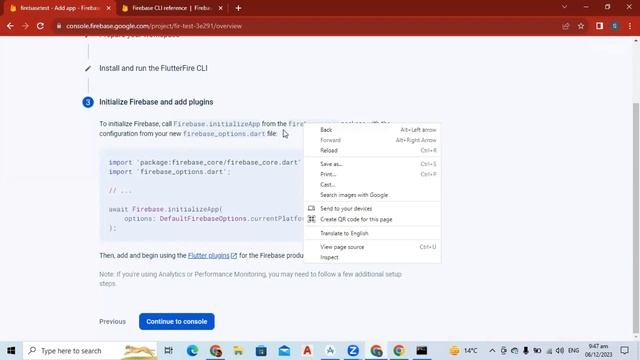Click the volume speaker tray icon
The width and height of the screenshot is (640, 360).
[560, 350]
